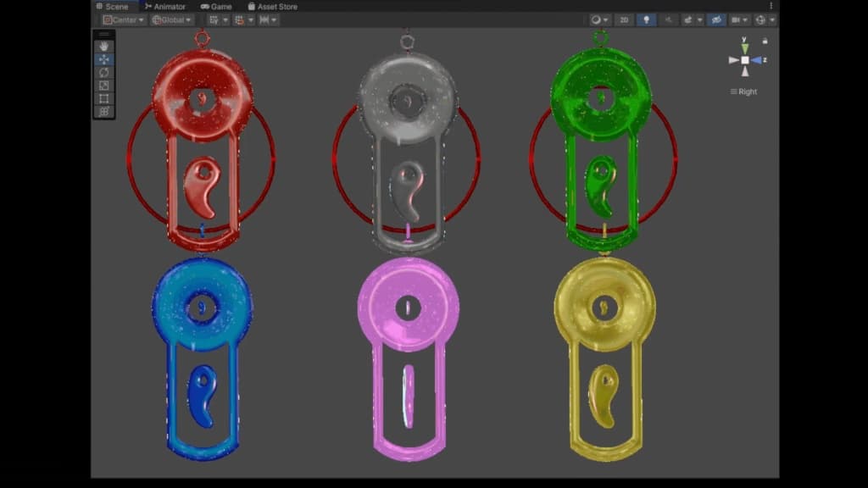Select the Hand view tool
The image size is (868, 488).
coord(104,47)
